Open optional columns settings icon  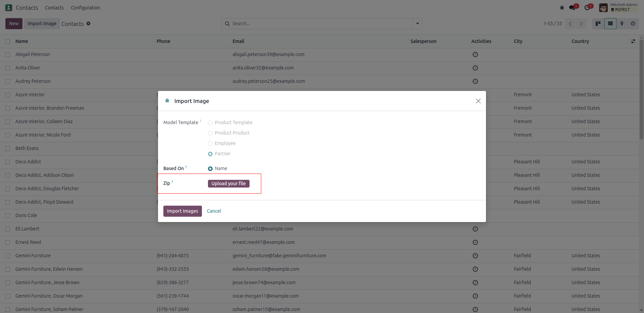(633, 41)
